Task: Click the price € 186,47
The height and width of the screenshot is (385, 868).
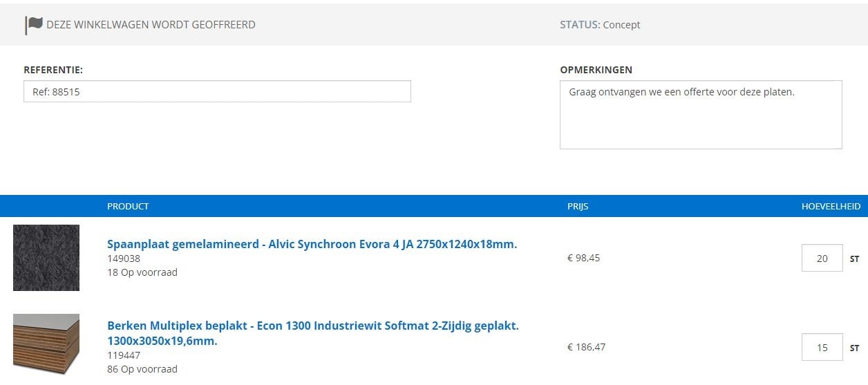Action: [x=586, y=347]
